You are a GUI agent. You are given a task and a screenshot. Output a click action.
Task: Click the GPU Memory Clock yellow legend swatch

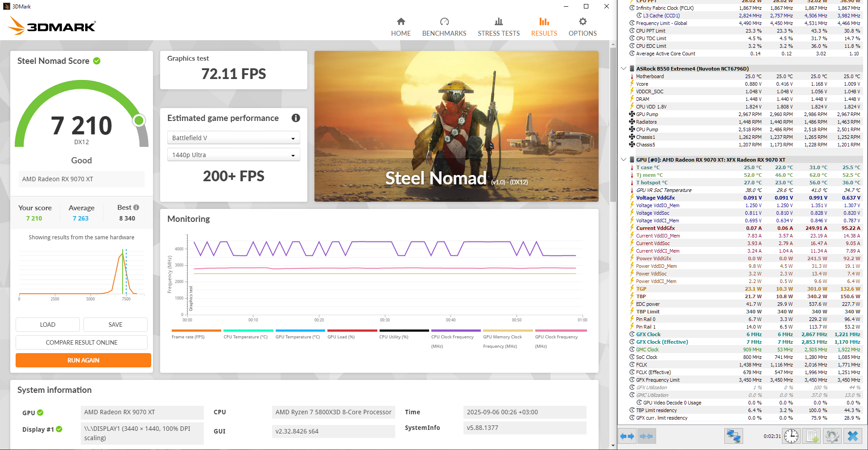pyautogui.click(x=508, y=331)
